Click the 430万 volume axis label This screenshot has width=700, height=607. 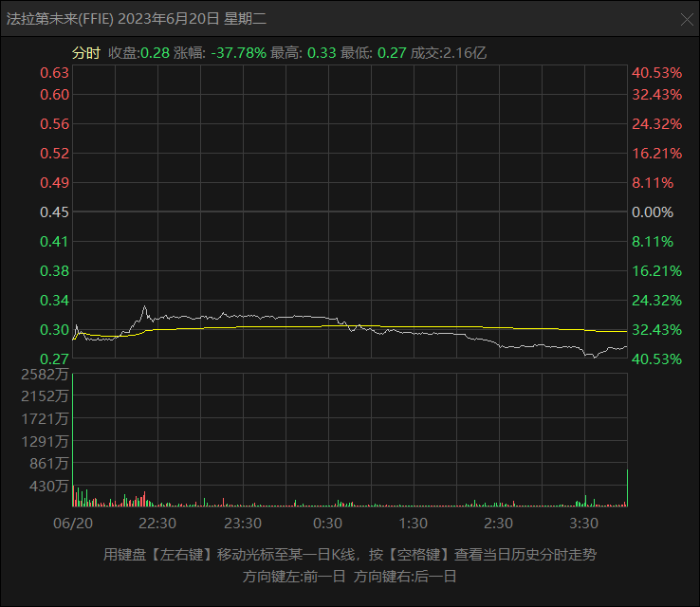49,486
